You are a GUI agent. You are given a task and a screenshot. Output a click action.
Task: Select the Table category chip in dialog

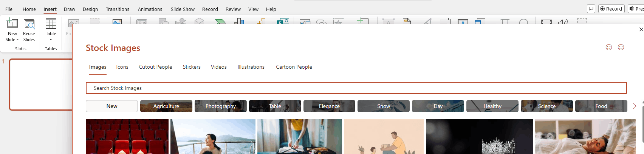coord(275,106)
